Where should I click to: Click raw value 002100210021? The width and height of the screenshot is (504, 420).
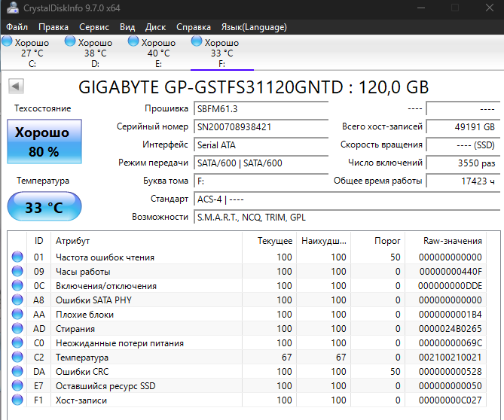(450, 358)
